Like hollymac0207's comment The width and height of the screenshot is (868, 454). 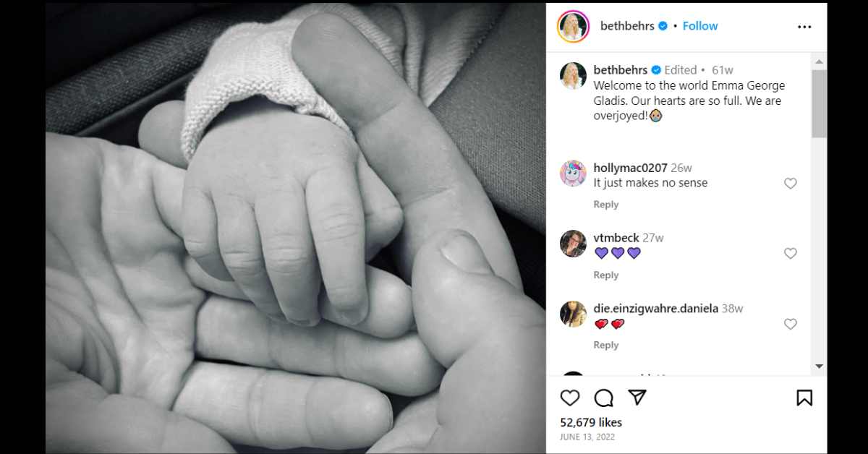tap(791, 184)
